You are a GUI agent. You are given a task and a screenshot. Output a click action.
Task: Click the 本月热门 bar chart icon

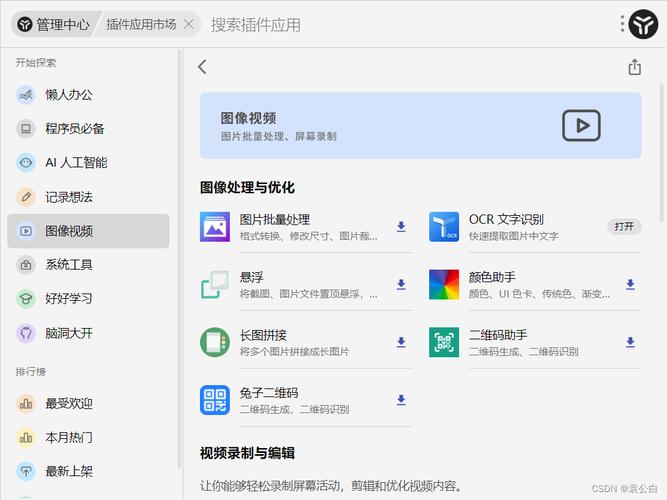26,437
